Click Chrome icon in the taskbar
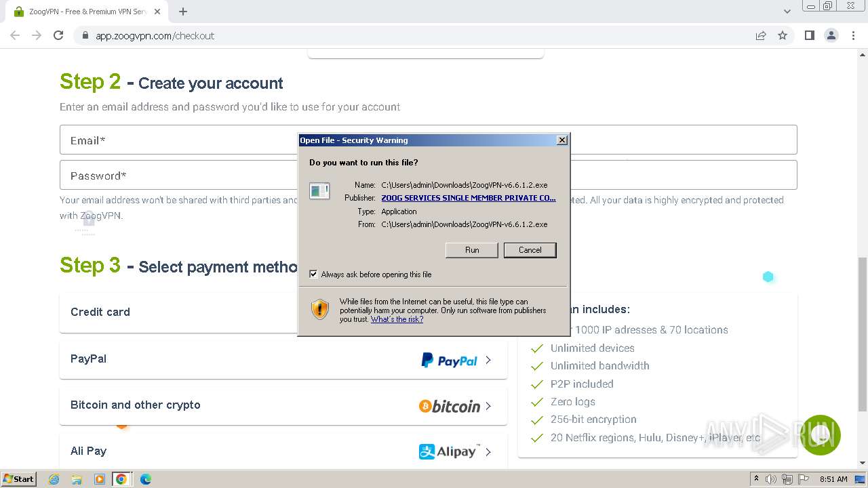Viewport: 868px width, 488px height. (x=121, y=479)
